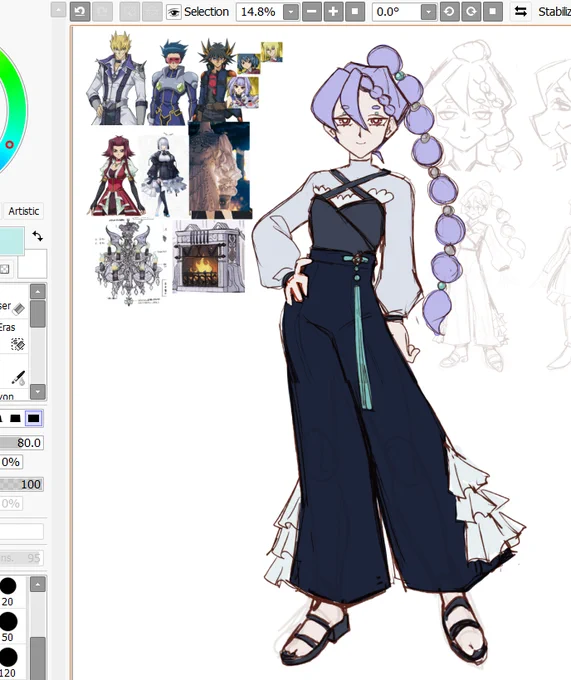Toggle the transparent color checker button
Screen dimensions: 571x680
point(5,269)
